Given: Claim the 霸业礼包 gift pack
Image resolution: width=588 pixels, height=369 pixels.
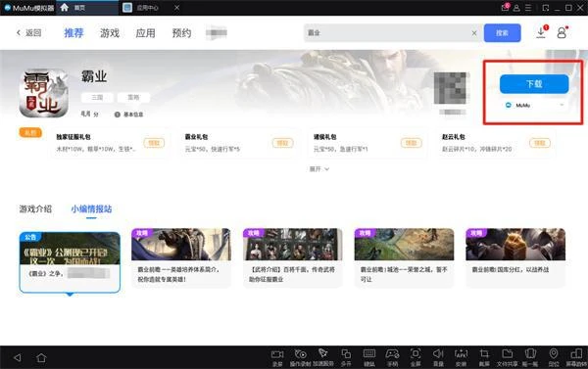Looking at the screenshot, I should point(282,143).
